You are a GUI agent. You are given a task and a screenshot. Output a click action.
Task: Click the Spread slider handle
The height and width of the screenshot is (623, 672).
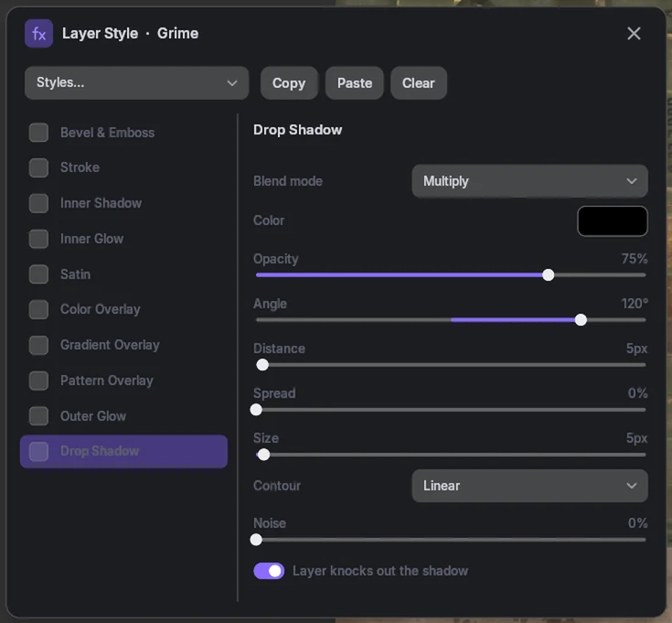(x=256, y=410)
